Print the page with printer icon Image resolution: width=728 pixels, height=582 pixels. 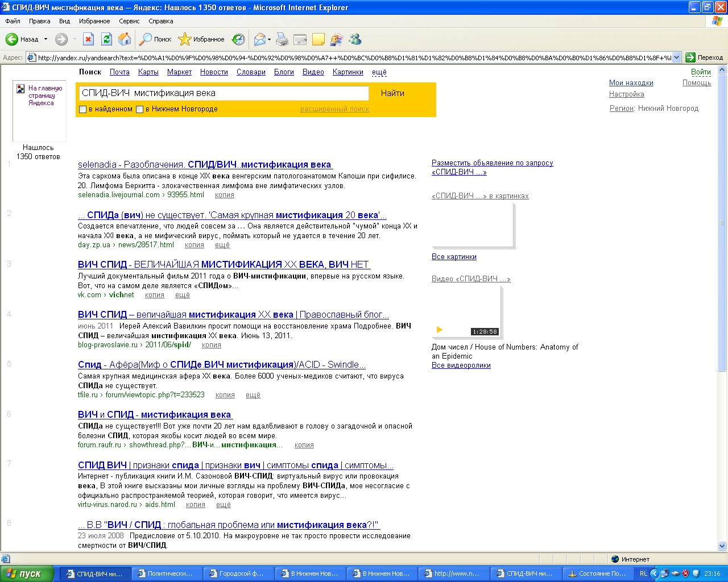282,39
